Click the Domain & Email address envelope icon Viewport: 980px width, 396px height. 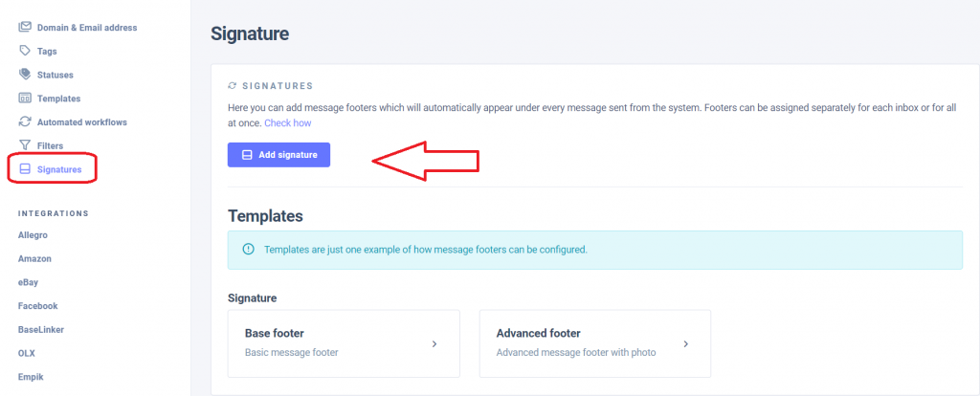click(x=25, y=27)
